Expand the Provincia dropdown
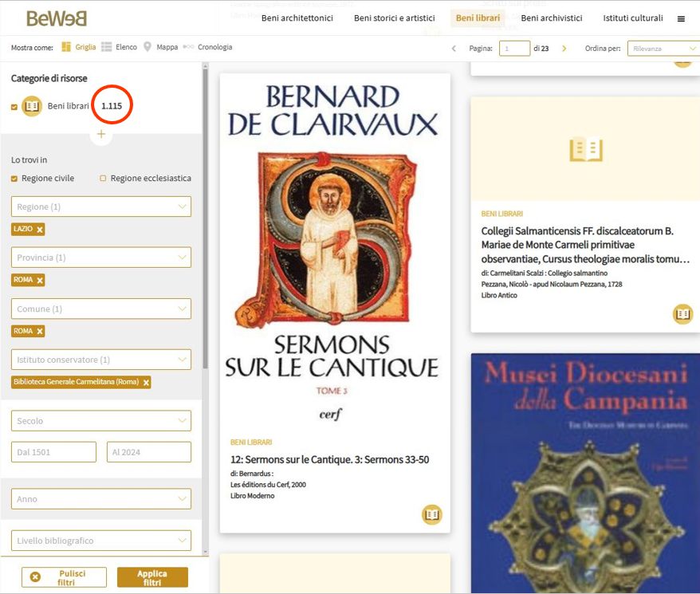700x594 pixels. pyautogui.click(x=101, y=258)
